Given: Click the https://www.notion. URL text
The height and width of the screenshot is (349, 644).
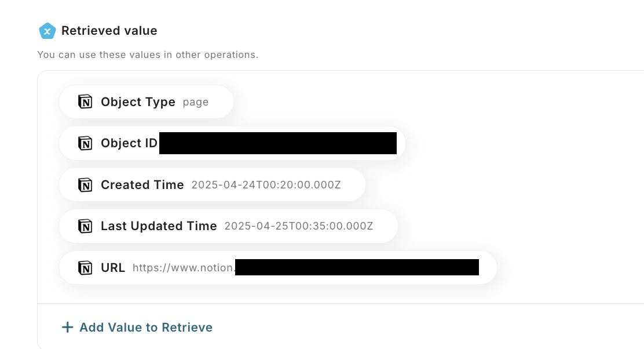Looking at the screenshot, I should point(184,268).
